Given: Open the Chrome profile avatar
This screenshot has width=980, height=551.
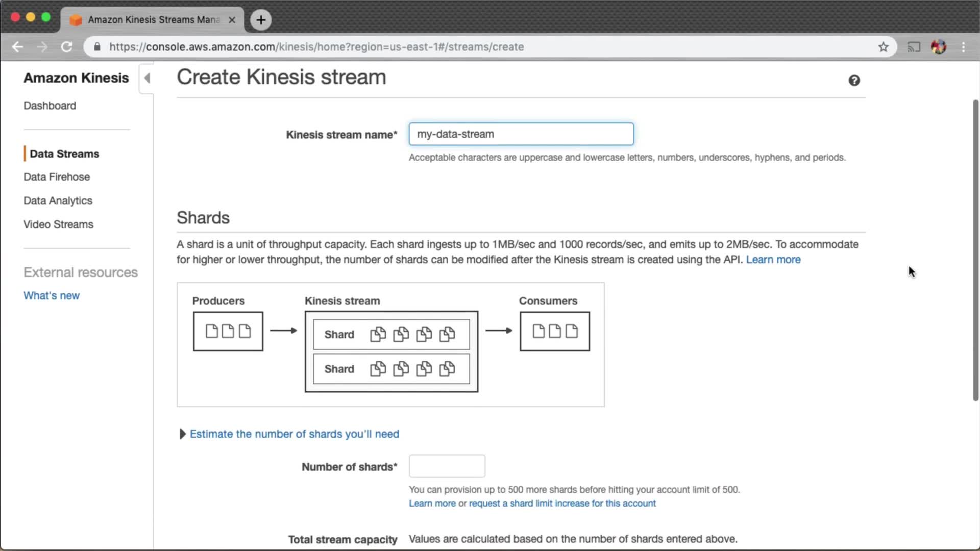Looking at the screenshot, I should [938, 47].
